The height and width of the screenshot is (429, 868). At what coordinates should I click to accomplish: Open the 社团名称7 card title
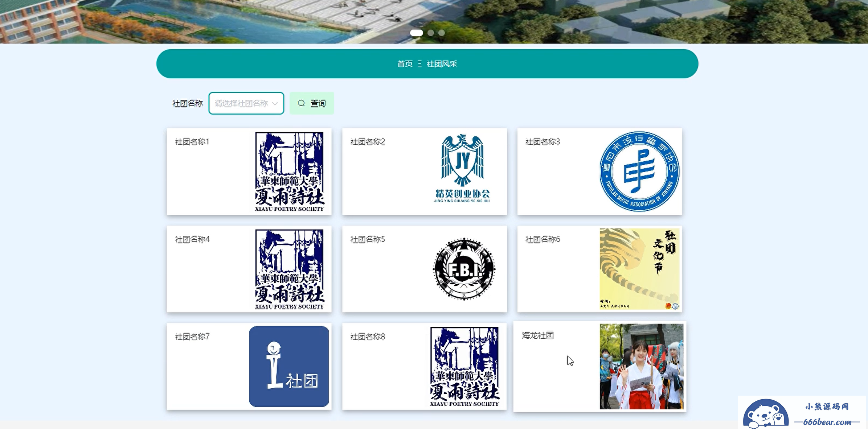(x=192, y=337)
